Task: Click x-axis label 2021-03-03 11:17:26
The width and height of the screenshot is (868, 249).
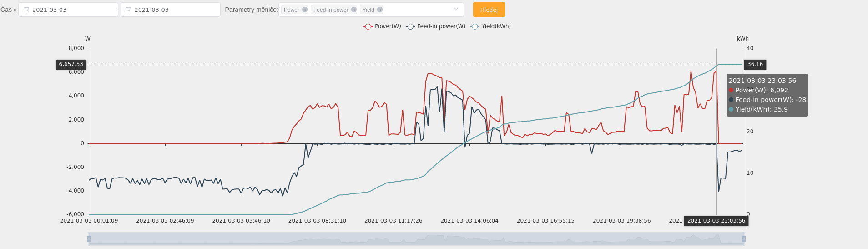Action: [x=393, y=221]
